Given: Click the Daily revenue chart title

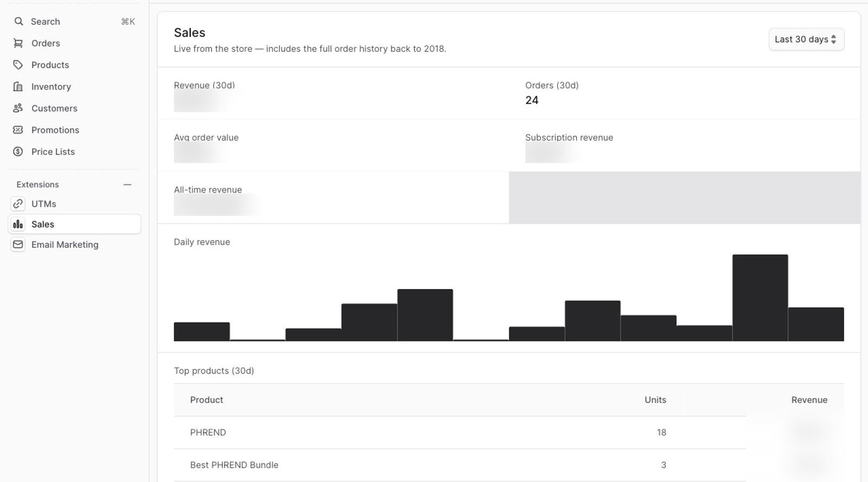Looking at the screenshot, I should pos(202,242).
